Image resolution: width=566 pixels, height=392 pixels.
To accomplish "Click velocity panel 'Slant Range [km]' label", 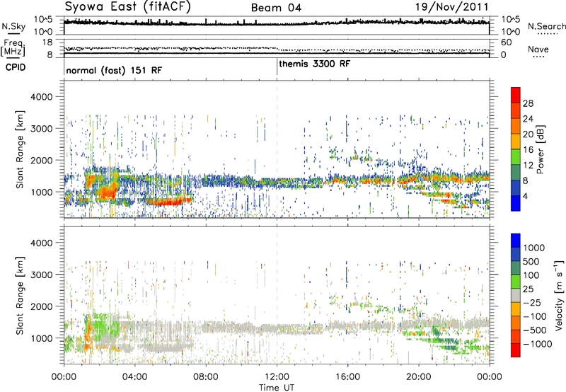I will tap(20, 295).
